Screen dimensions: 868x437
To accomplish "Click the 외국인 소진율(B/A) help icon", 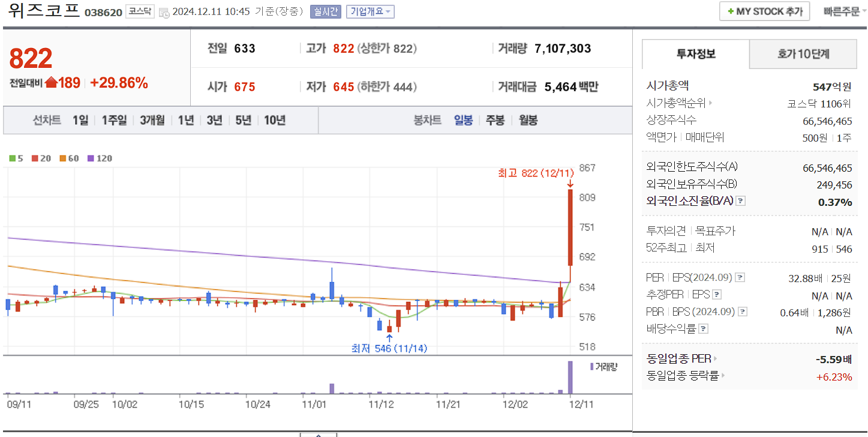I will [x=740, y=202].
